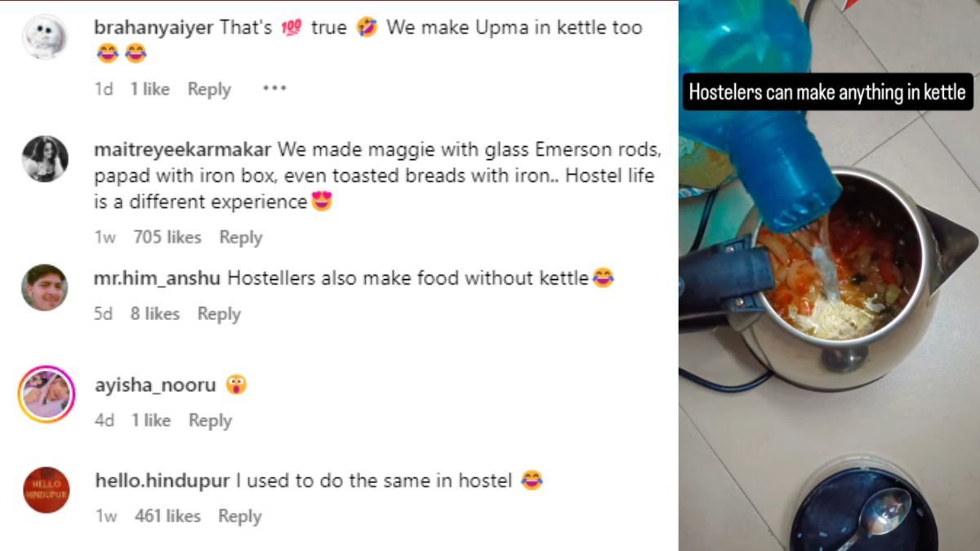Reply to ayisha_nooru's emoji comment

tap(210, 420)
